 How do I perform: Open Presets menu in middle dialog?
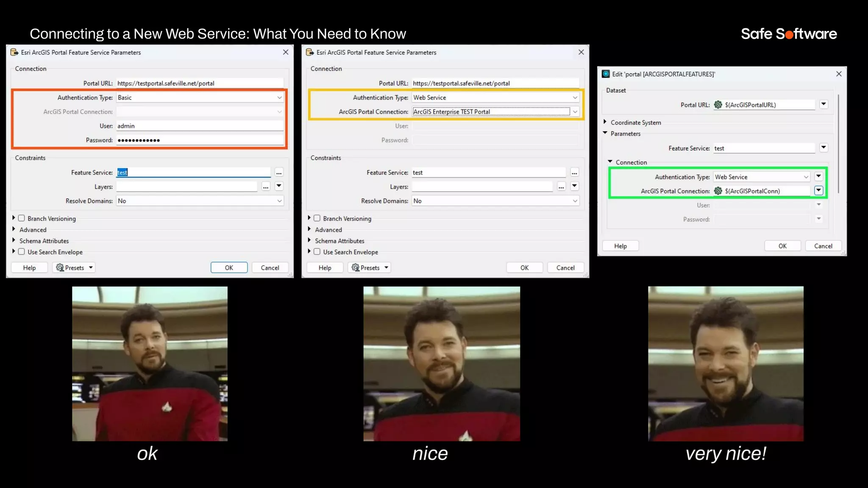point(369,268)
